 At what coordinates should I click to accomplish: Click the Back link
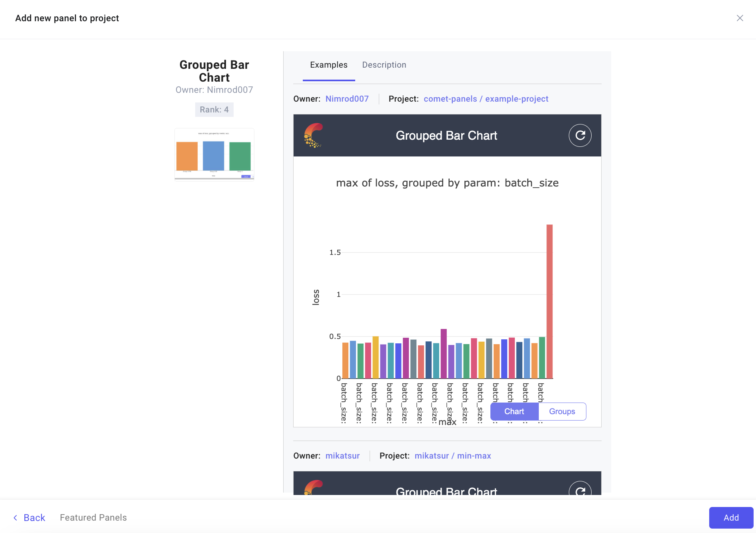click(34, 517)
